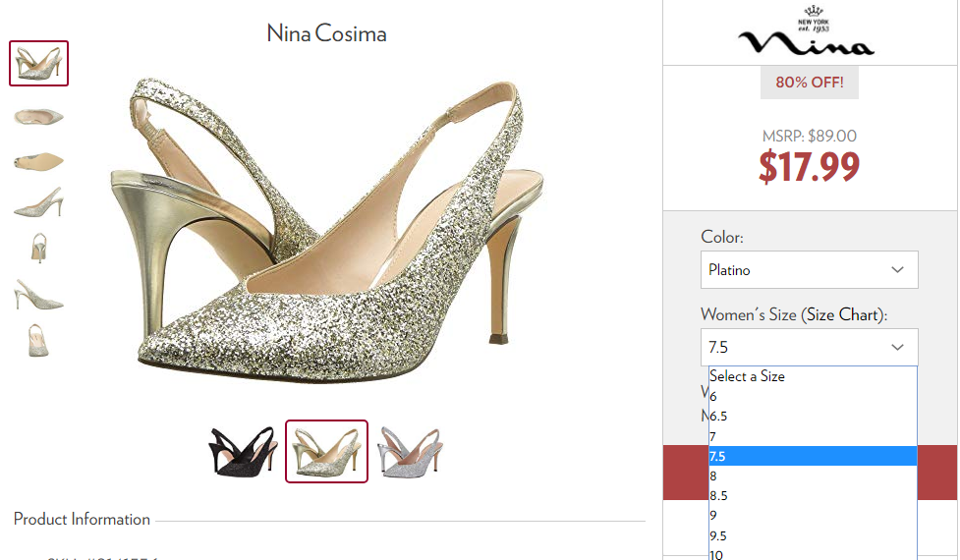Open the Women's Size dropdown showing 7.5

(x=809, y=347)
